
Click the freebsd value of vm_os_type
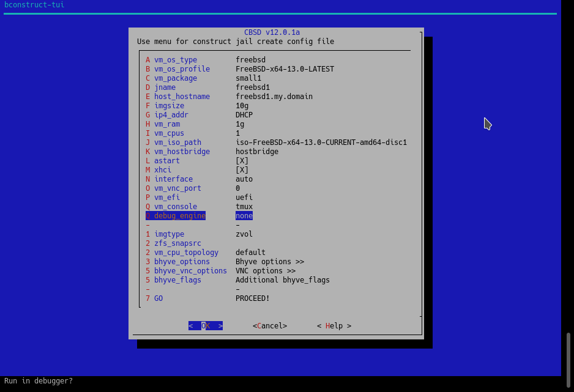pos(250,59)
